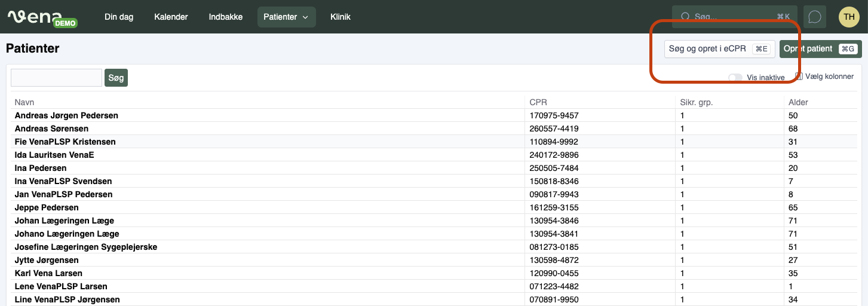
Task: Focus the patient search text field
Action: (x=56, y=78)
